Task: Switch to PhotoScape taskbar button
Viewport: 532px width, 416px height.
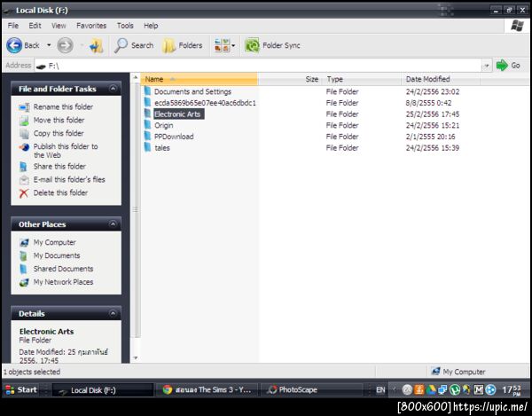Action: [312, 389]
